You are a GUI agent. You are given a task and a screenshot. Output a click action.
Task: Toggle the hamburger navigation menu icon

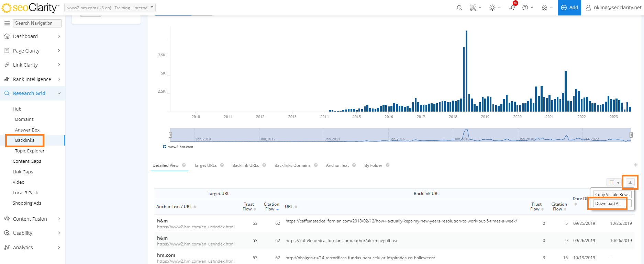click(x=7, y=23)
